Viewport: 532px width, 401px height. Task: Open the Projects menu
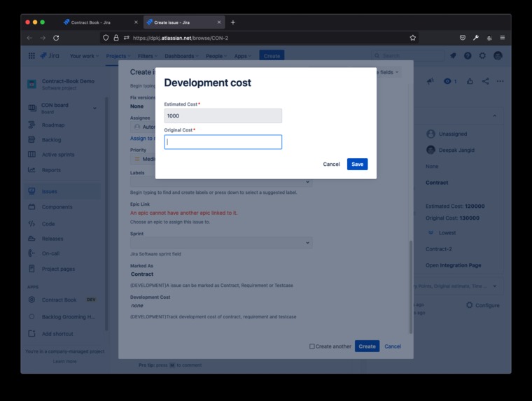point(118,56)
